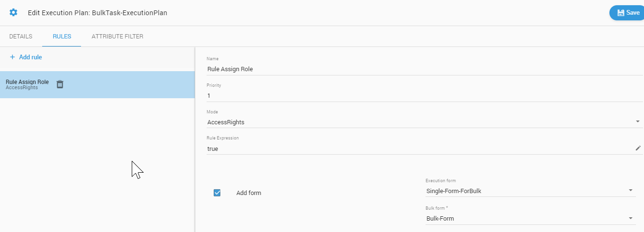Expand the Bulk form dropdown

point(630,218)
